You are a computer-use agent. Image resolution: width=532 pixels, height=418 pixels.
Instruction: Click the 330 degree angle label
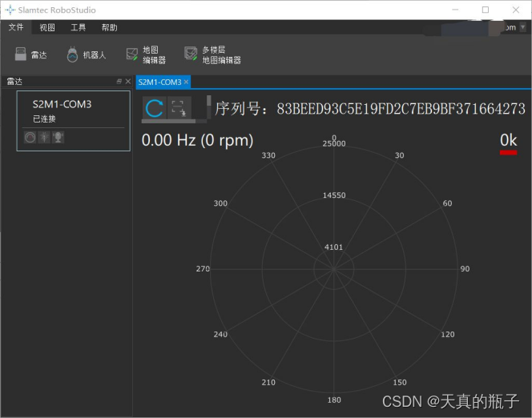pos(268,155)
